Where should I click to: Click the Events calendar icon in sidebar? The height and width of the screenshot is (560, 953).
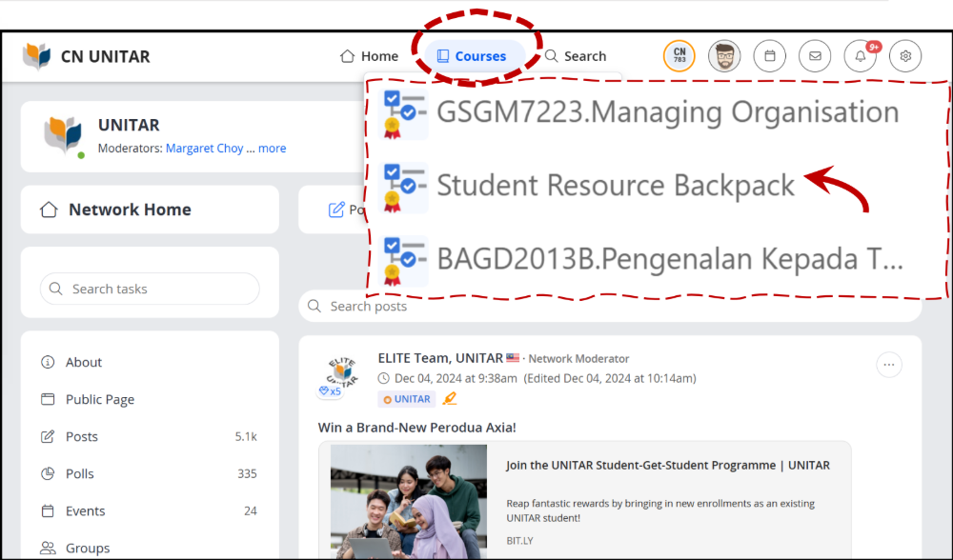point(48,510)
